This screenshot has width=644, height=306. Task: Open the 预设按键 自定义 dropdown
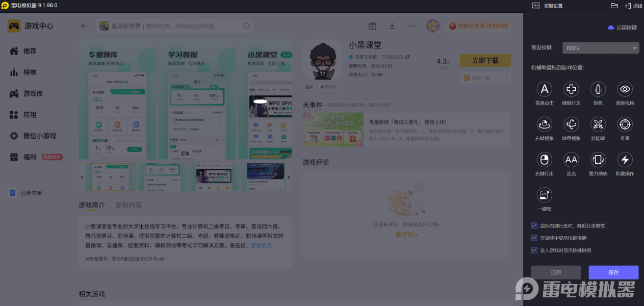coord(601,48)
